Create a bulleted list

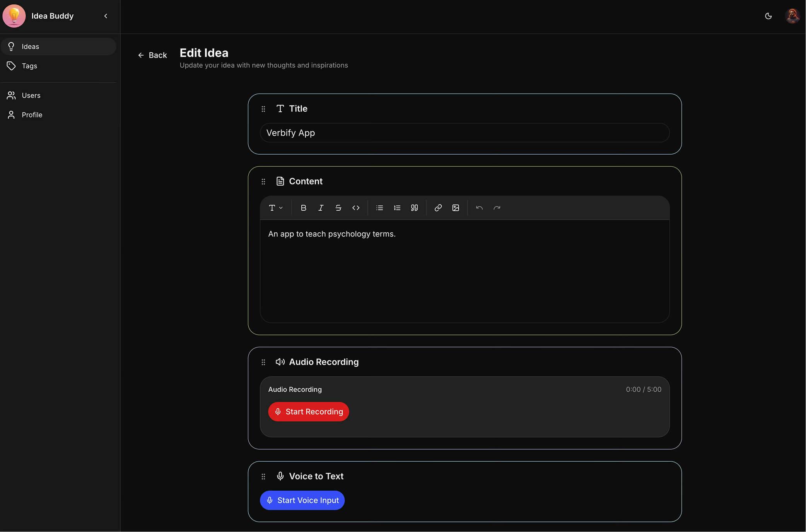point(379,208)
